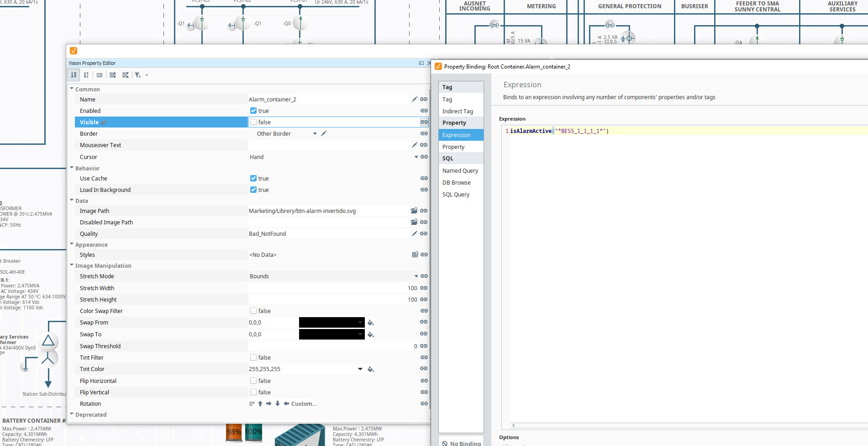Browse for Image Path file

pyautogui.click(x=414, y=211)
